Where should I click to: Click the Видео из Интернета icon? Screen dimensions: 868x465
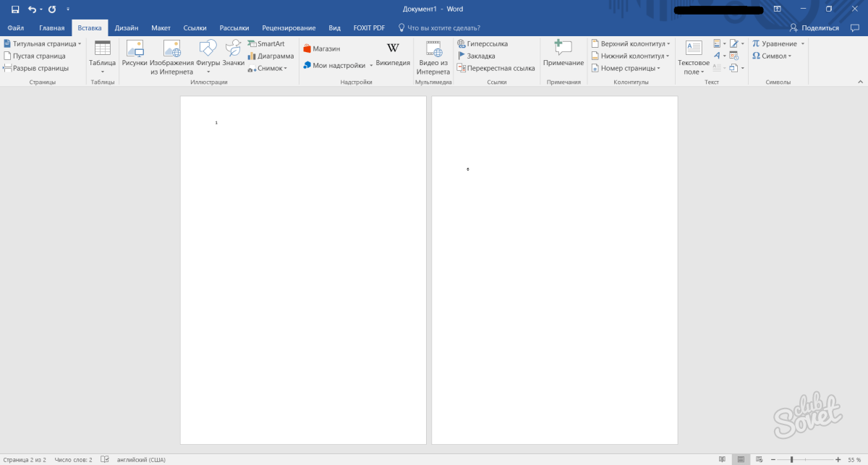pyautogui.click(x=433, y=49)
